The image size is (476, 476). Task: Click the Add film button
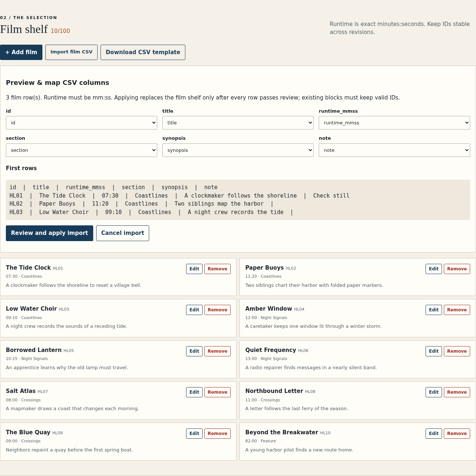(21, 52)
